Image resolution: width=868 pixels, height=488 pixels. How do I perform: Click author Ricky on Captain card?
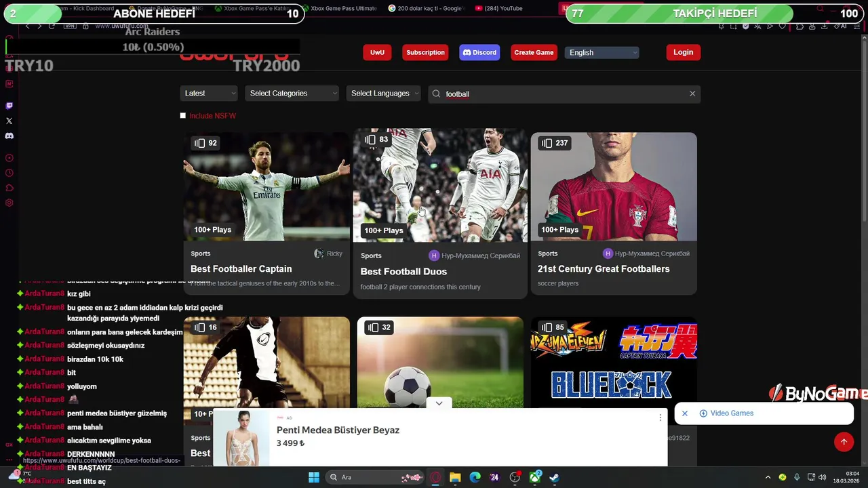coord(334,253)
